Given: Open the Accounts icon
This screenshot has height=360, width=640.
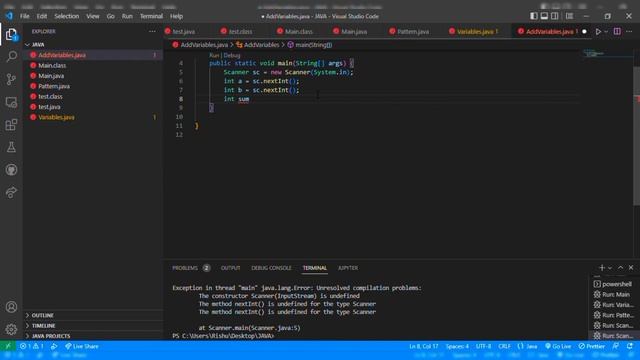Looking at the screenshot, I should 11,307.
